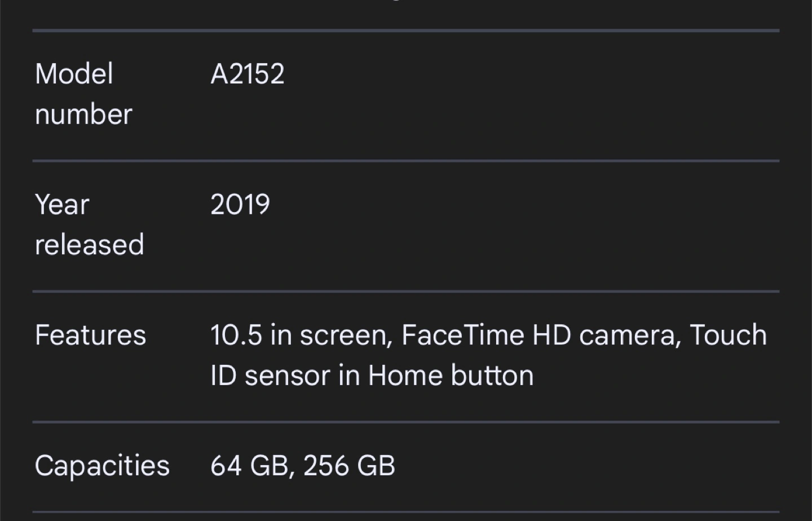Click the word "FaceTime" in Features
The width and height of the screenshot is (812, 521).
462,335
